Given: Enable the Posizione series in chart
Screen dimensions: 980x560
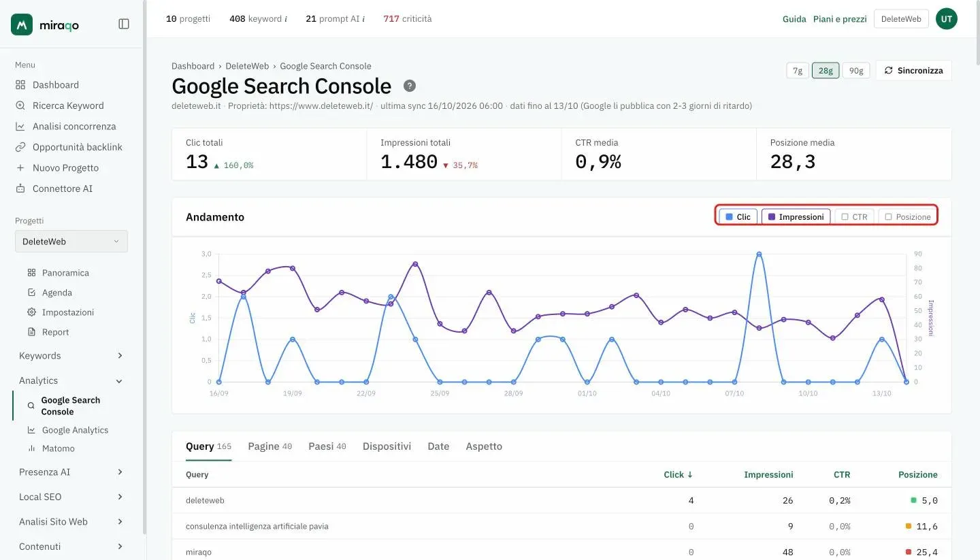Looking at the screenshot, I should coord(907,217).
